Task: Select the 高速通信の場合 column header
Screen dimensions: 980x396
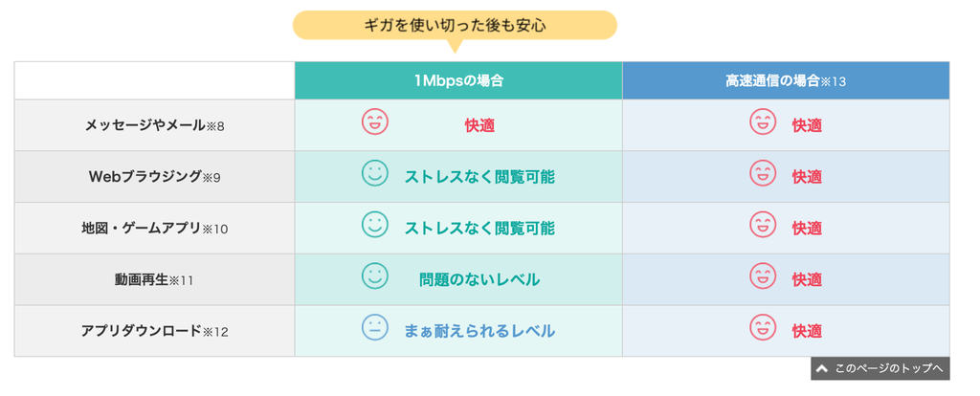Action: pyautogui.click(x=786, y=80)
